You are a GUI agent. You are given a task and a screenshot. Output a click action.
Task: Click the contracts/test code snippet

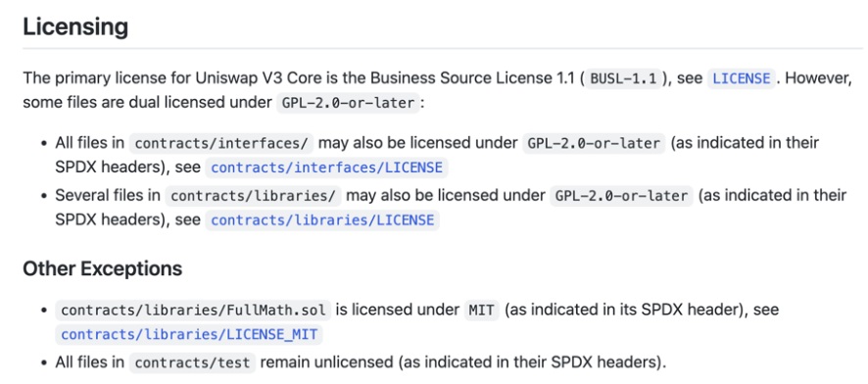193,363
